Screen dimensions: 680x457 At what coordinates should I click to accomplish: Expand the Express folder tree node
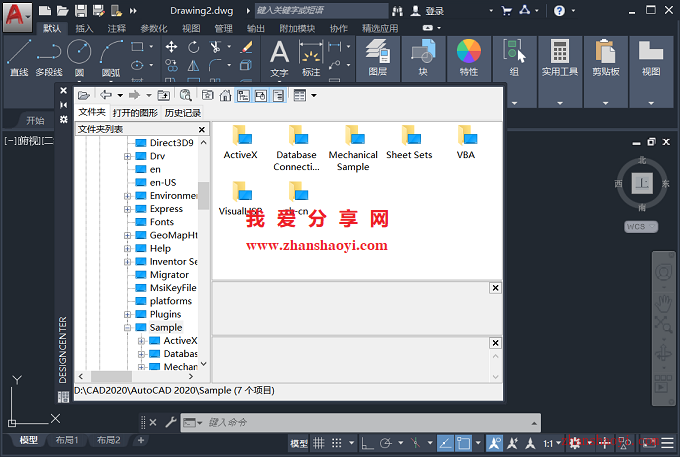[x=128, y=209]
